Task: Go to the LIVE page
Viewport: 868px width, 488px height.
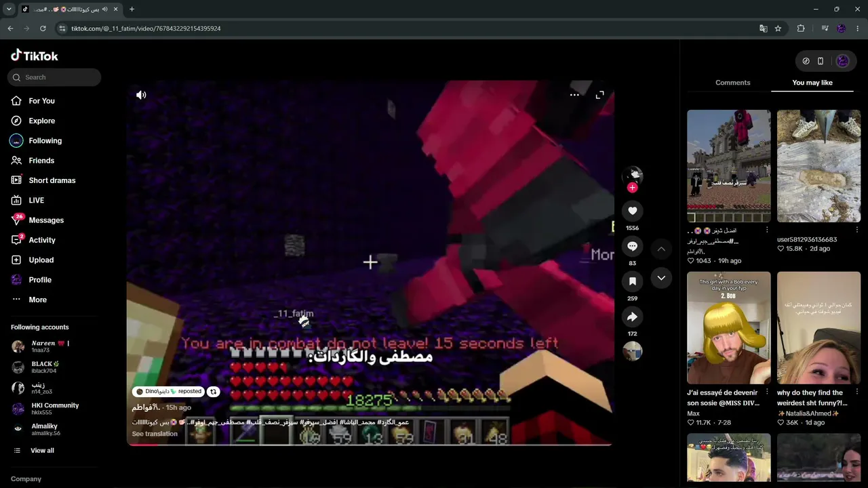Action: [x=36, y=200]
